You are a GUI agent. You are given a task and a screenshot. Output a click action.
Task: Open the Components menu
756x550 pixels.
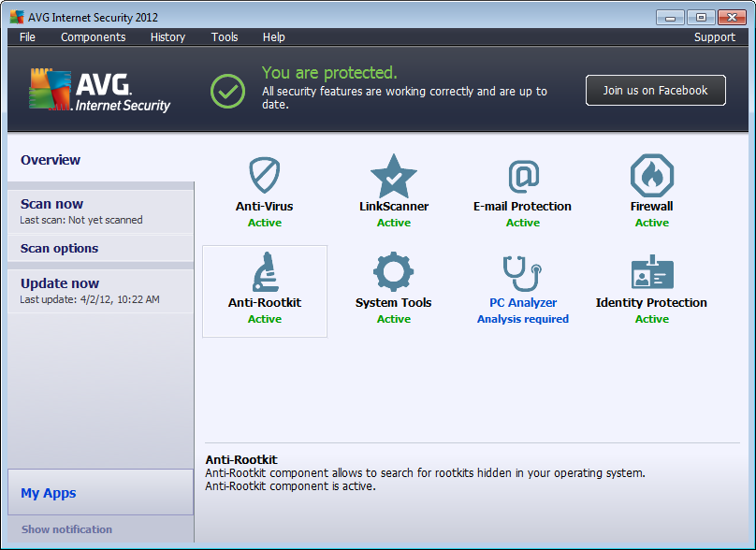click(x=93, y=37)
